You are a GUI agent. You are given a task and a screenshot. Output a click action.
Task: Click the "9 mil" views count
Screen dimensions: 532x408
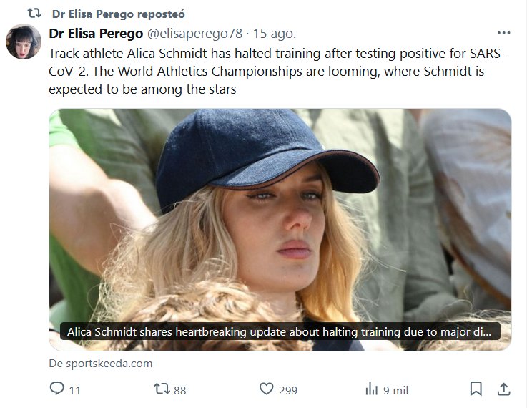pos(395,390)
